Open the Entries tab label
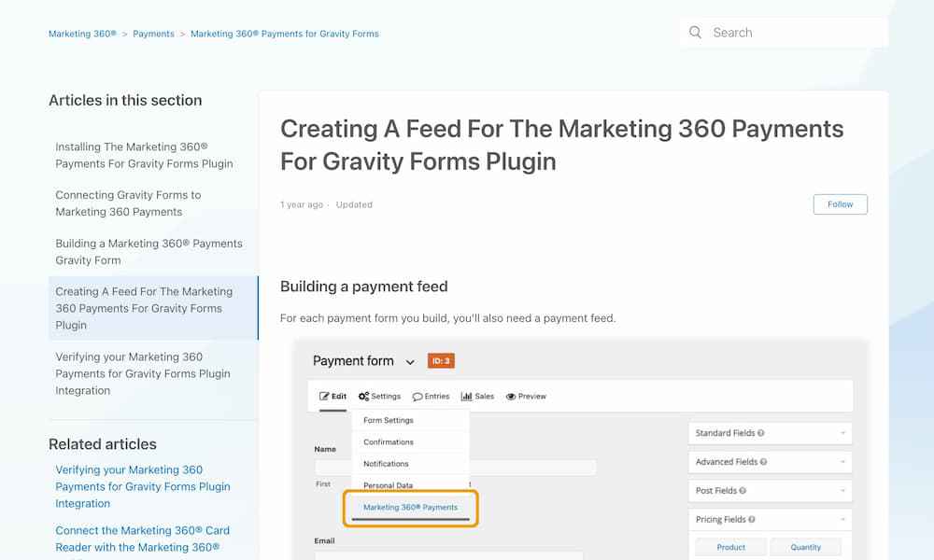The image size is (934, 560). tap(437, 397)
